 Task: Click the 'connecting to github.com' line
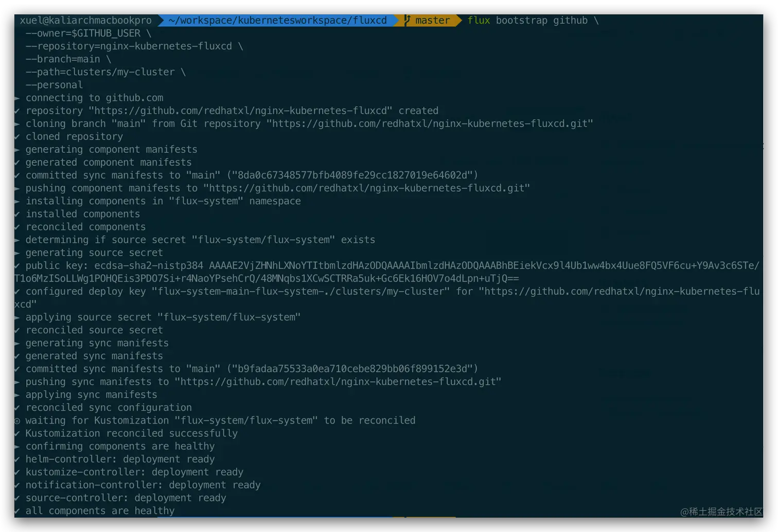[x=94, y=98]
